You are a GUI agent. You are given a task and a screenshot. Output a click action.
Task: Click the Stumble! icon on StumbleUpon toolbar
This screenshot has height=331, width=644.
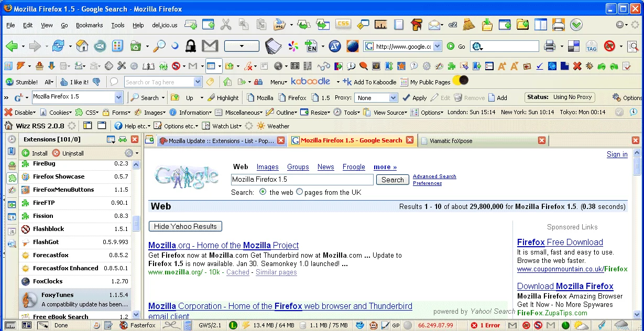coord(9,82)
